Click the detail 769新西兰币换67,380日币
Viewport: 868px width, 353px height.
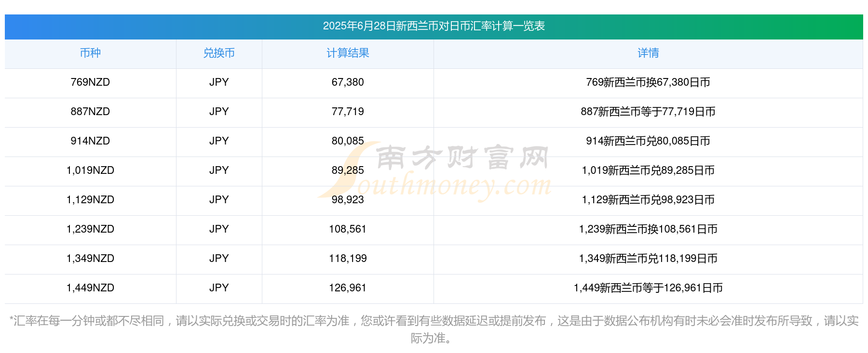coord(648,82)
